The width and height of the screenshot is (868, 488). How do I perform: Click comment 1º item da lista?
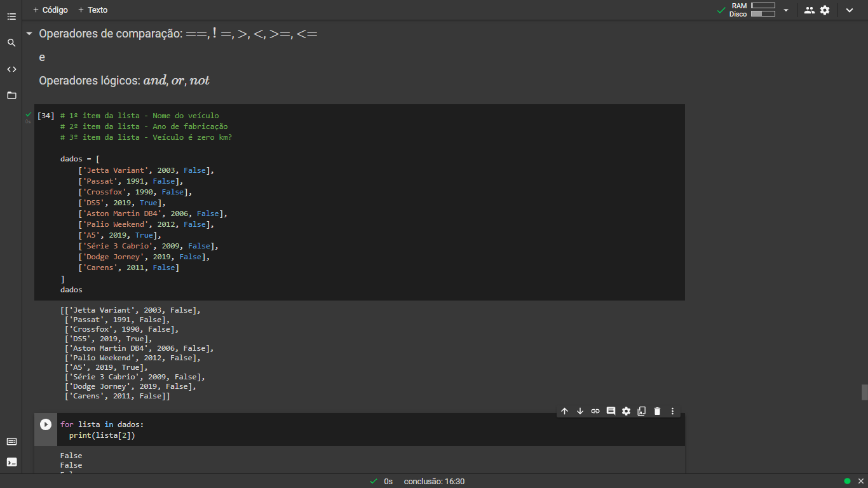coord(139,116)
